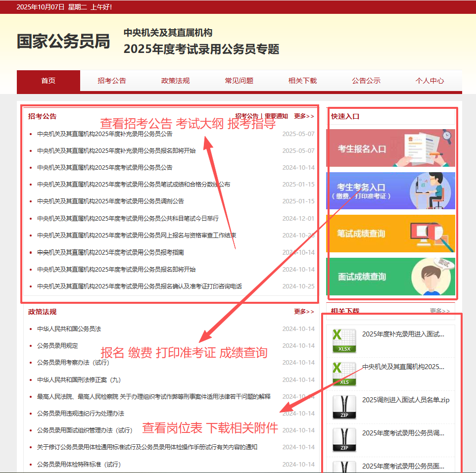Click the XLS icon for 中央机关及其直属机构2025 file

pyautogui.click(x=344, y=374)
